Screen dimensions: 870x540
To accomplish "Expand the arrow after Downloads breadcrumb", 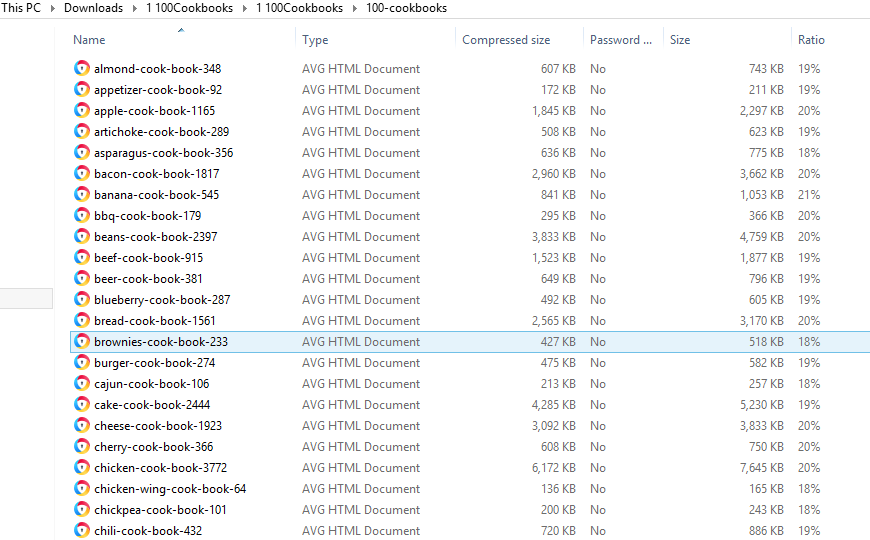I will pos(134,9).
